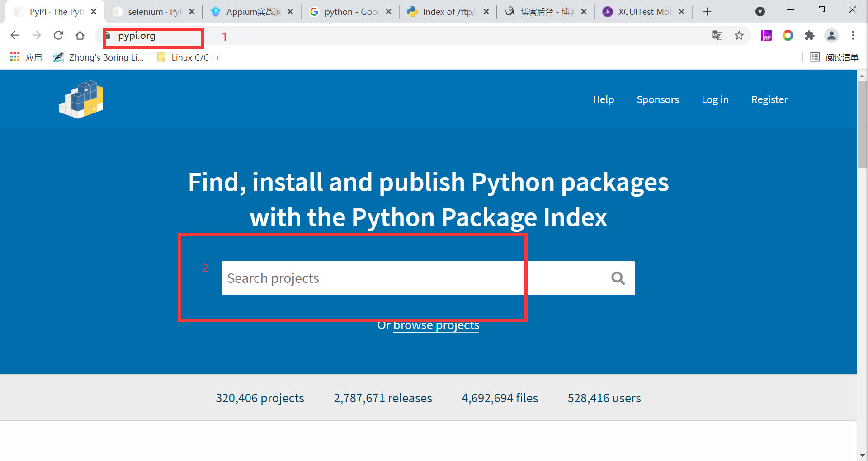Click the search magnifier icon
Viewport: 868px width, 461px height.
point(618,278)
